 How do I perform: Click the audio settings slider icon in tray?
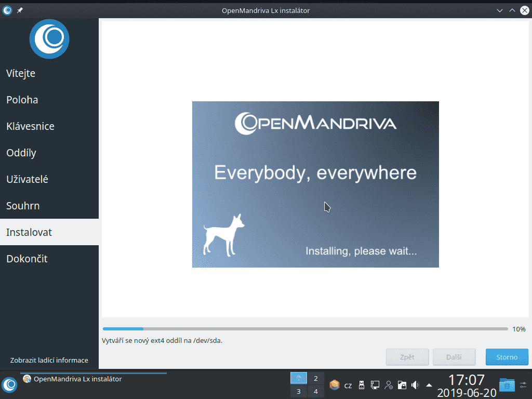(523, 385)
